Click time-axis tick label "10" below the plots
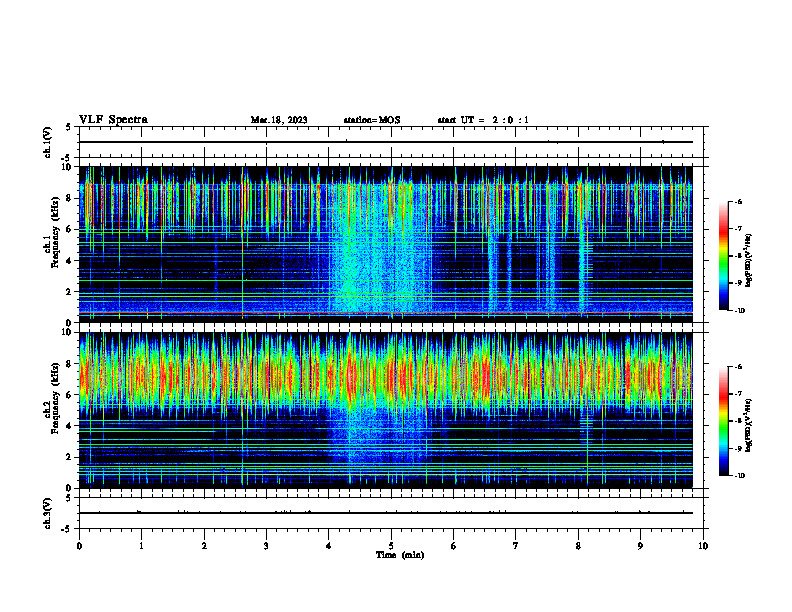Screen dimensions: 792x612 [x=703, y=546]
